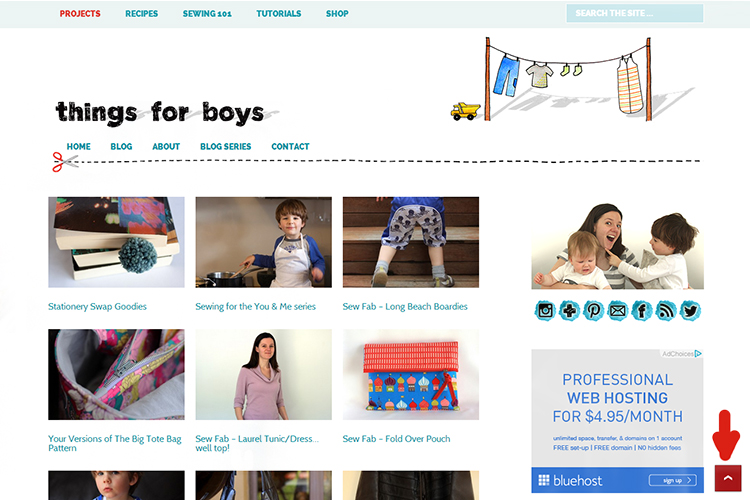Open the Instagram social icon
Image resolution: width=750 pixels, height=500 pixels.
tap(545, 311)
